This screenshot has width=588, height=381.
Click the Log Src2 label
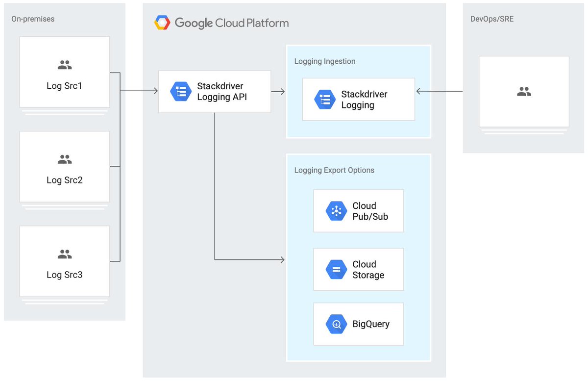click(65, 180)
